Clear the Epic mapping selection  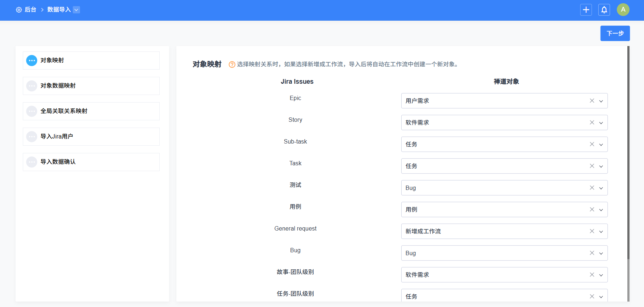click(x=592, y=101)
